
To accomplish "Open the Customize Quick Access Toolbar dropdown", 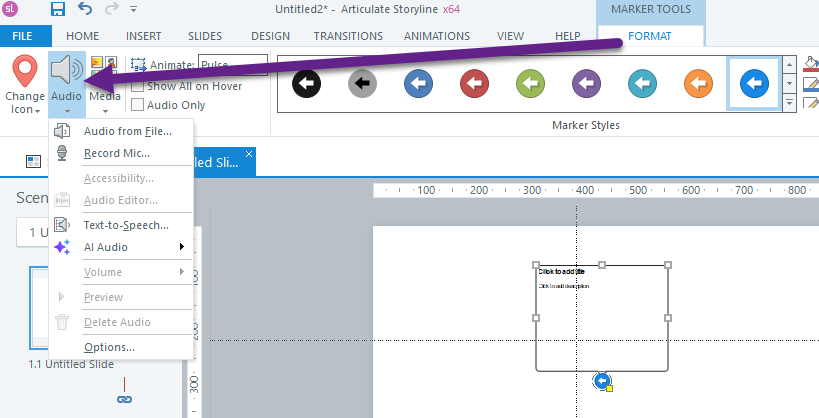I will (142, 11).
